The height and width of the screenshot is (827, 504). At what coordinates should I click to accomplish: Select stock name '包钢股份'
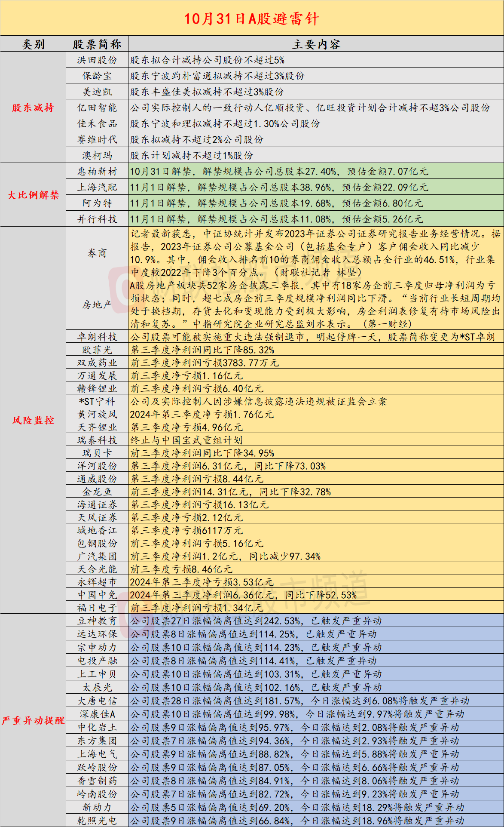(97, 544)
